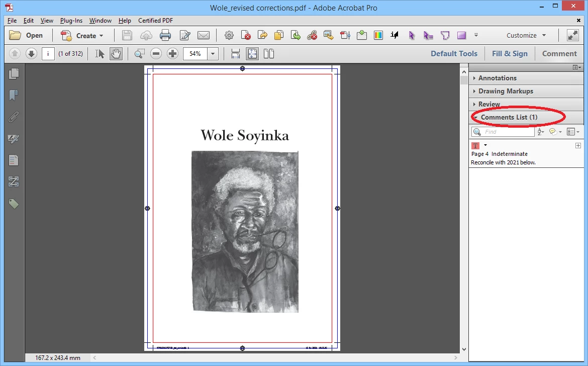This screenshot has width=588, height=366.
Task: Show Bookmarks navigation panel
Action: tap(14, 95)
